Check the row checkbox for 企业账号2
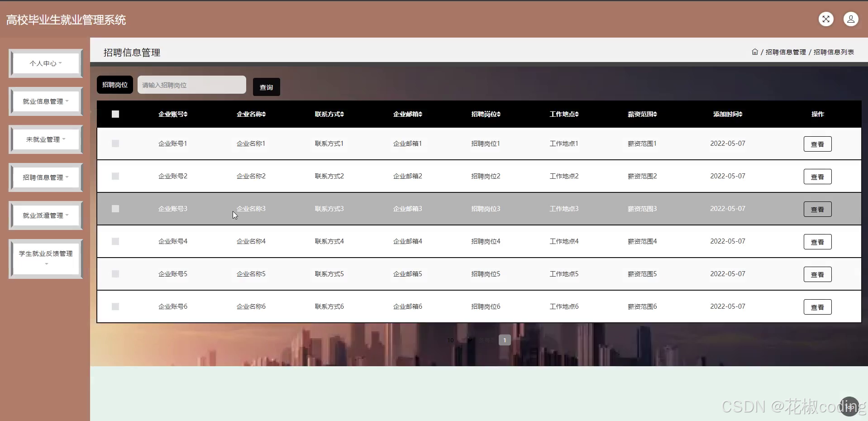 (115, 176)
